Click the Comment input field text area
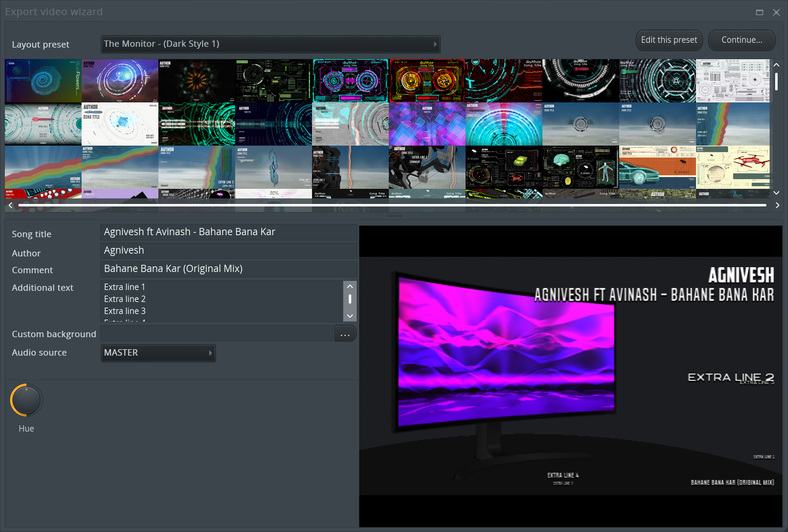 coord(229,268)
